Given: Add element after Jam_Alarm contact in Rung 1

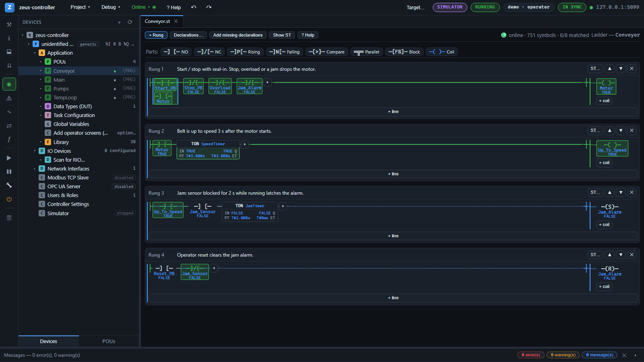Looking at the screenshot, I should point(267,82).
